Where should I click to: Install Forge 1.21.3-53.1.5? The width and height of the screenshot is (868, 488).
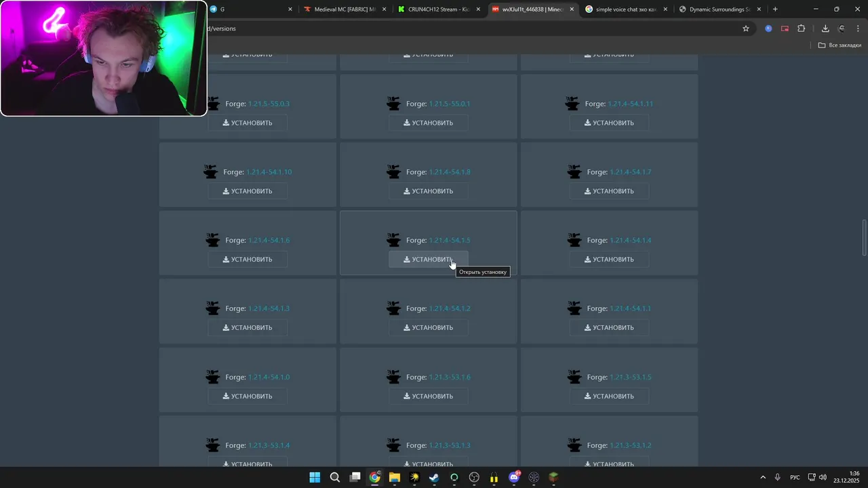(609, 396)
